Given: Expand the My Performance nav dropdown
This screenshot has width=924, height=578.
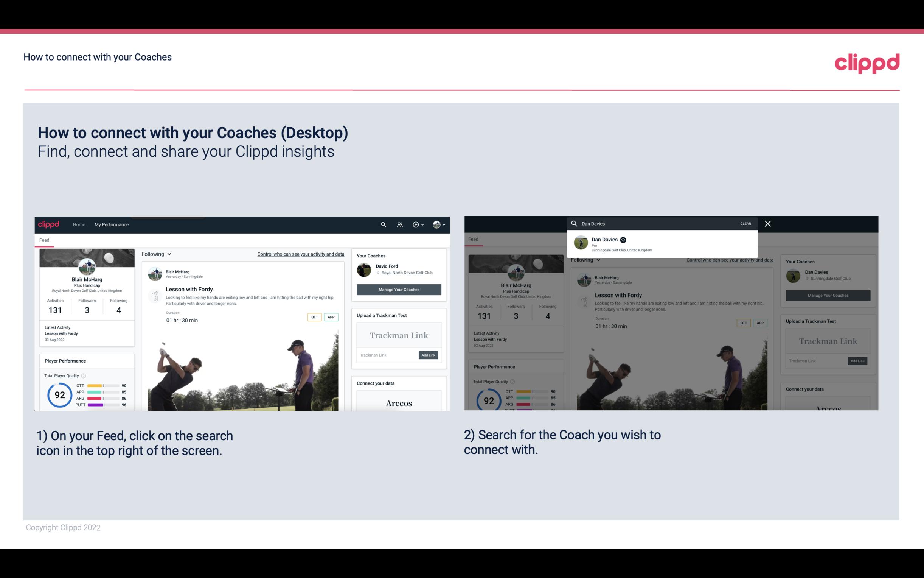Looking at the screenshot, I should pyautogui.click(x=111, y=224).
